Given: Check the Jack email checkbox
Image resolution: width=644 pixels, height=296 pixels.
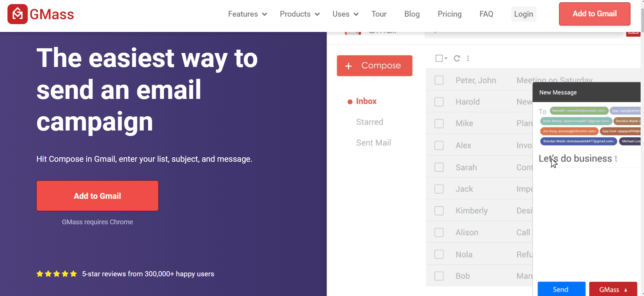Looking at the screenshot, I should (439, 189).
